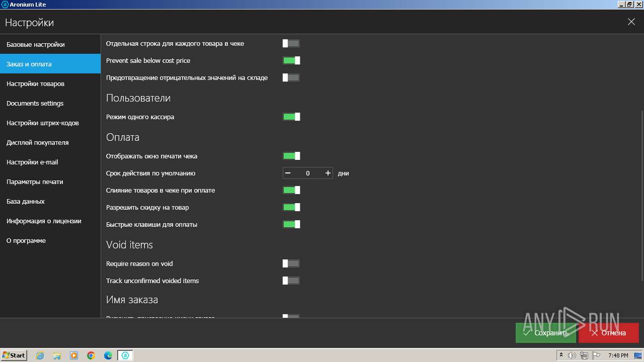Click the Сохранить button

pyautogui.click(x=546, y=333)
